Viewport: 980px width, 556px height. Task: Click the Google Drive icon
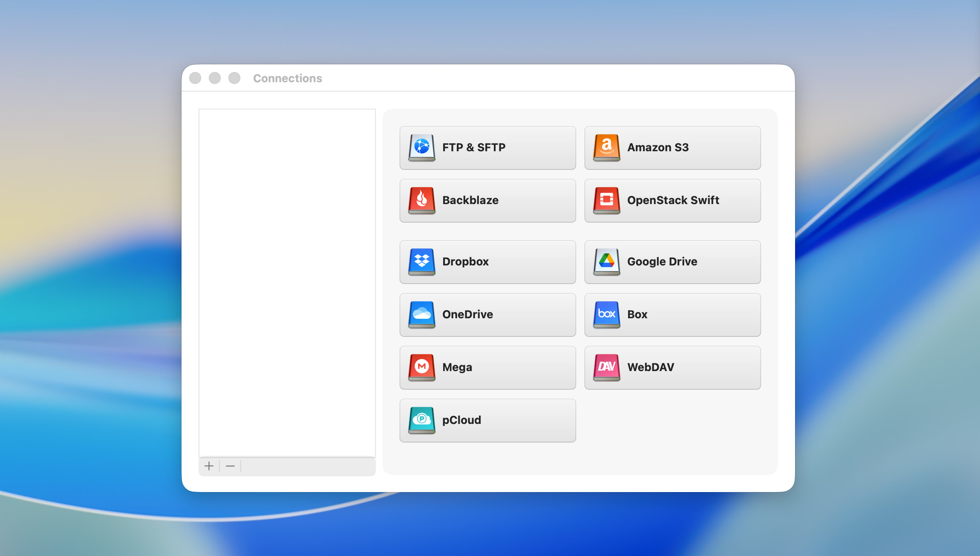[607, 262]
